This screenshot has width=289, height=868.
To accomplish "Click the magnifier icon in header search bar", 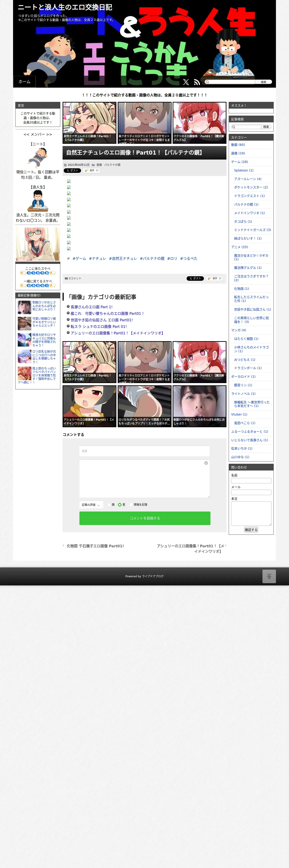I will click(x=207, y=82).
